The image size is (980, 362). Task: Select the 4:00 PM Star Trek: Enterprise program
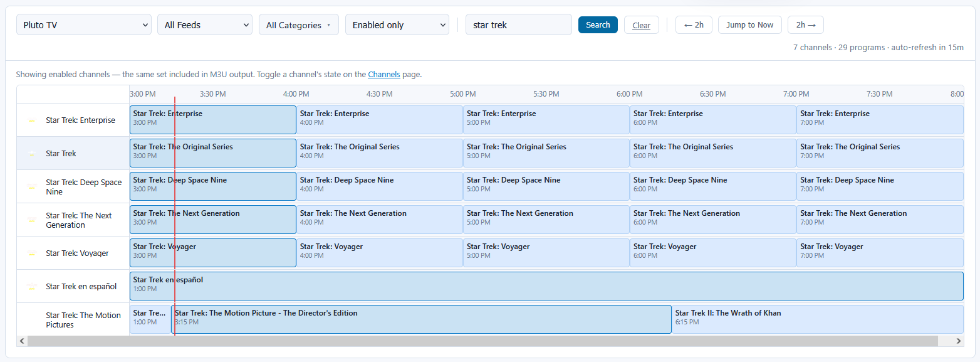tap(380, 120)
